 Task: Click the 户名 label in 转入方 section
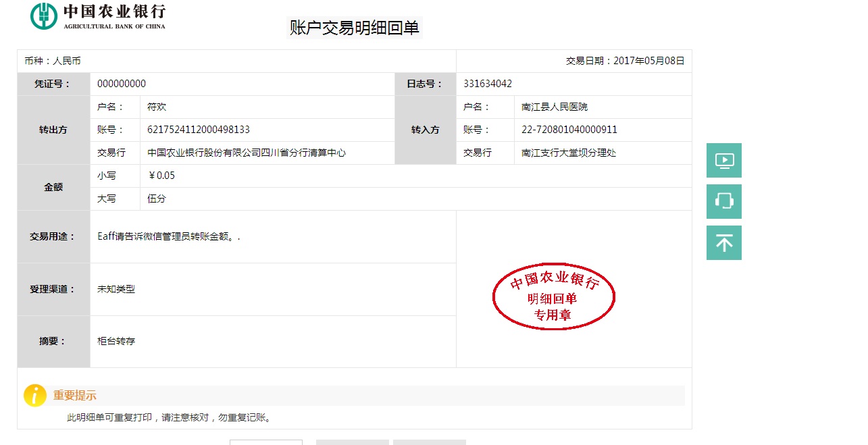478,107
